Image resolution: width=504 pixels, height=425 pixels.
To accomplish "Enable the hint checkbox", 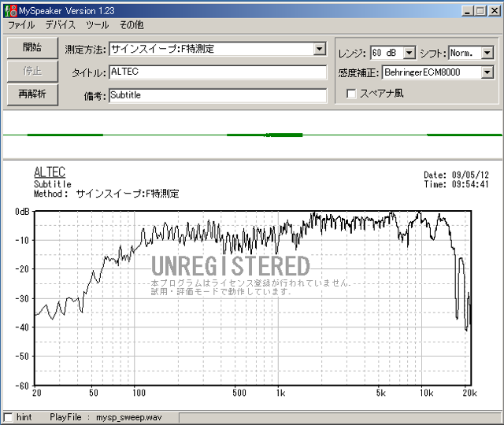I will 8,417.
